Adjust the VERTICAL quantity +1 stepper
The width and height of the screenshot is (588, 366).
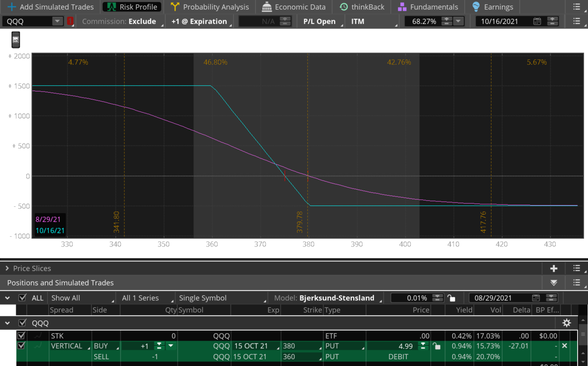[x=159, y=346]
